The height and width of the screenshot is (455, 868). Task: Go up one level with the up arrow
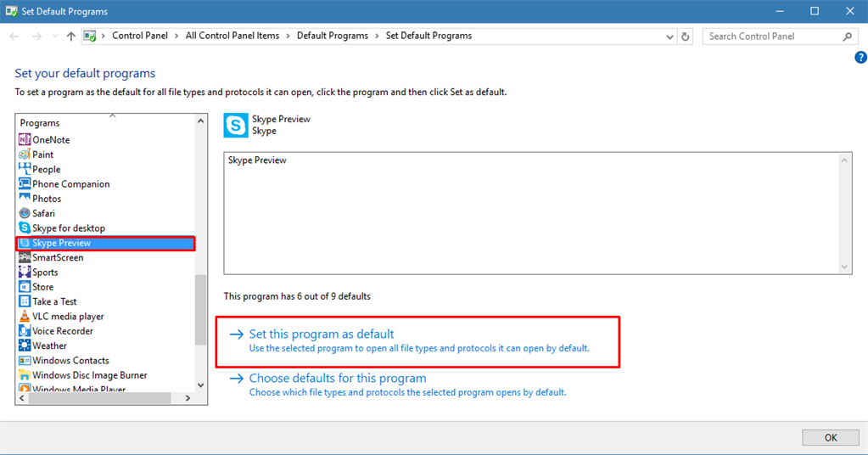pos(71,36)
